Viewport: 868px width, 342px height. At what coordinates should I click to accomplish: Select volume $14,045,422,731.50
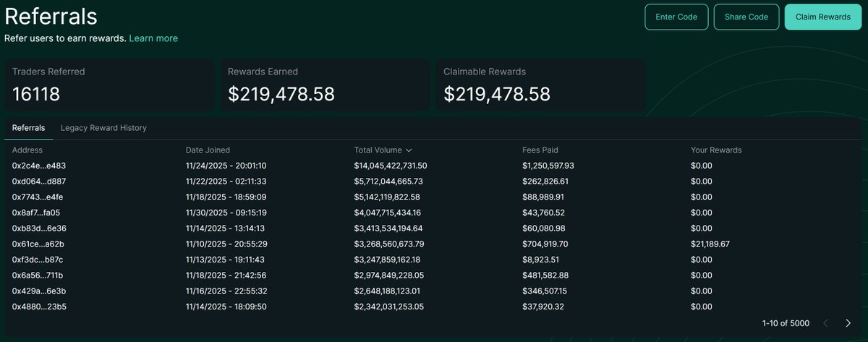point(391,166)
